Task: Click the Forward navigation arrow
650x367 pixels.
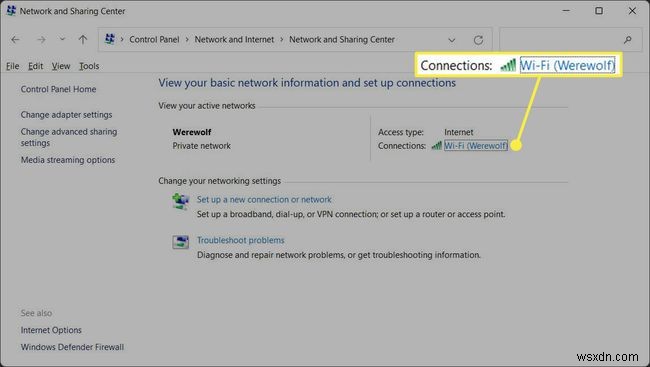Action: [x=41, y=40]
